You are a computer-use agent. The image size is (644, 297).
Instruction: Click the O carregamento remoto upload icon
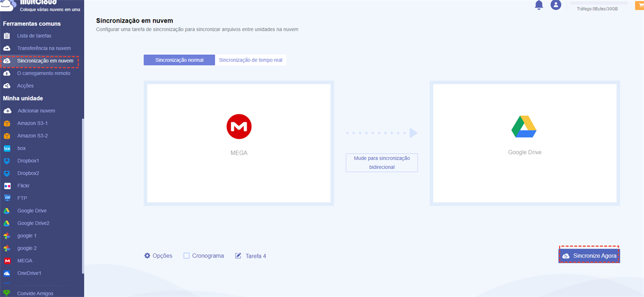pyautogui.click(x=7, y=73)
